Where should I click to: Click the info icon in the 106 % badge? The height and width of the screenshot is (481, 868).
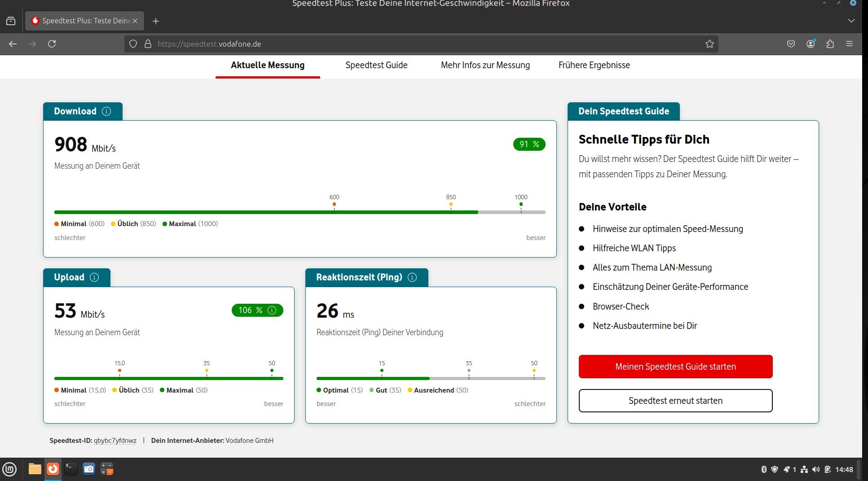[x=272, y=310]
